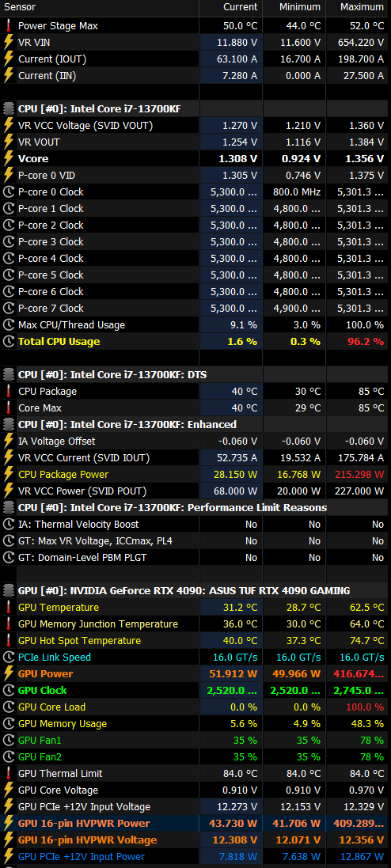Click the 800.0 MHz minimum clock value

pos(296,192)
